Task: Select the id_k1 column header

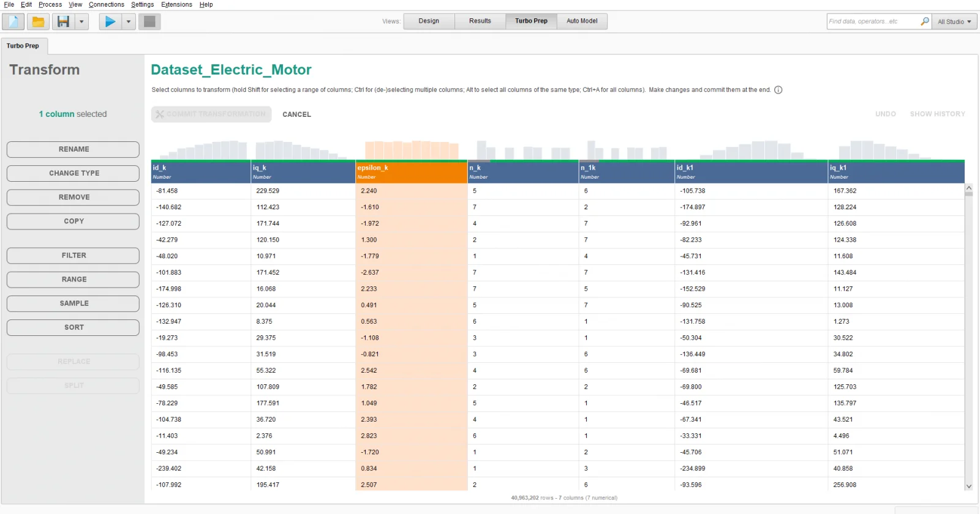Action: coord(750,171)
